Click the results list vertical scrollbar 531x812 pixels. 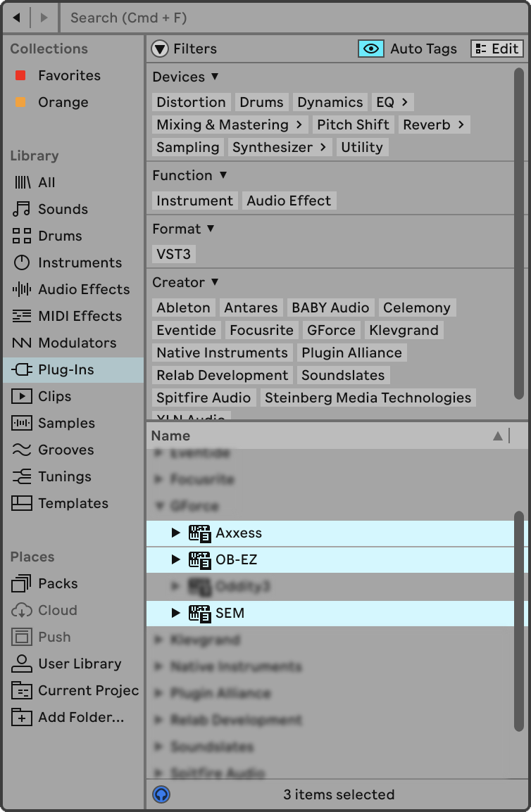pyautogui.click(x=519, y=621)
